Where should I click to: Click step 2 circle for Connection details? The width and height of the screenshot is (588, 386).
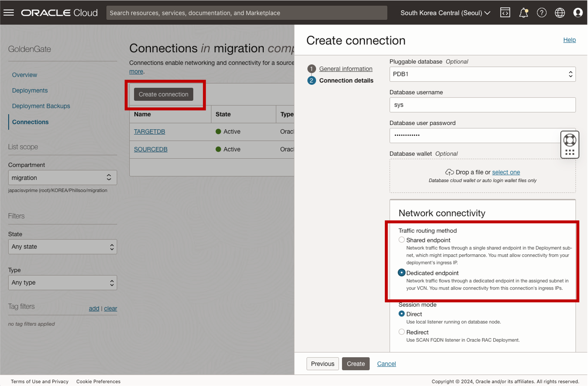point(311,81)
